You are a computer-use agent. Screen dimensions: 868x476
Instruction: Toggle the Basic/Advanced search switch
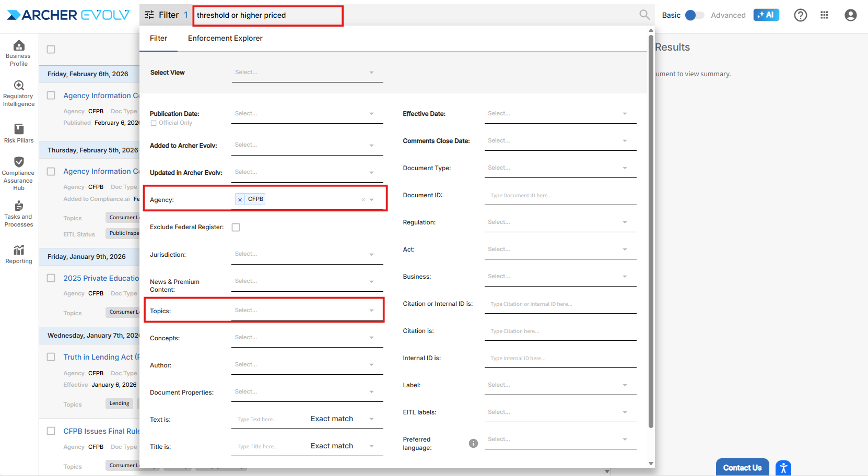pyautogui.click(x=694, y=15)
